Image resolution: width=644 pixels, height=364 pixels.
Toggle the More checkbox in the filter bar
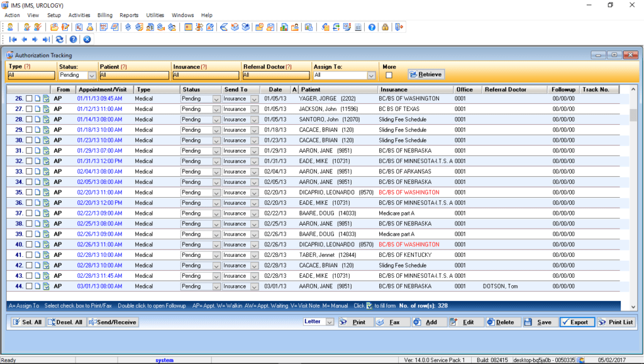point(389,74)
